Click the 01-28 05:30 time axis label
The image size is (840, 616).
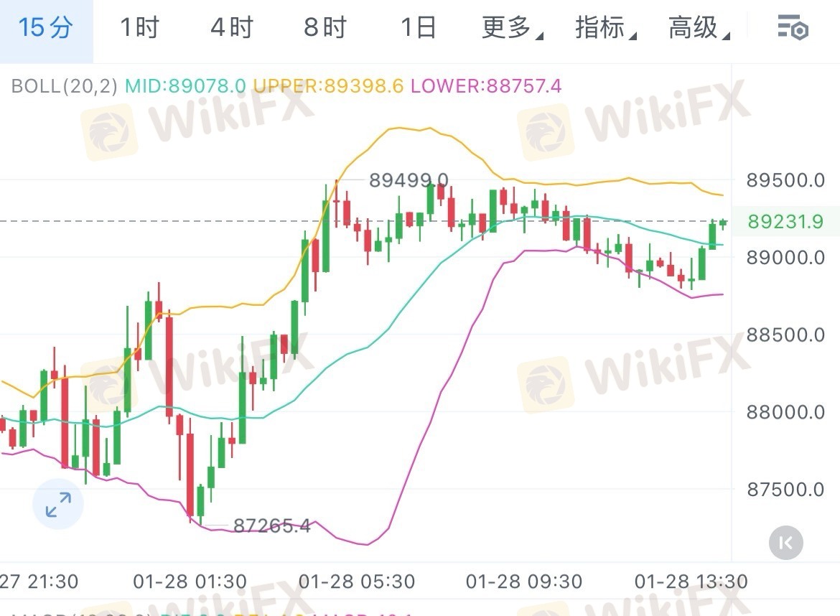356,581
